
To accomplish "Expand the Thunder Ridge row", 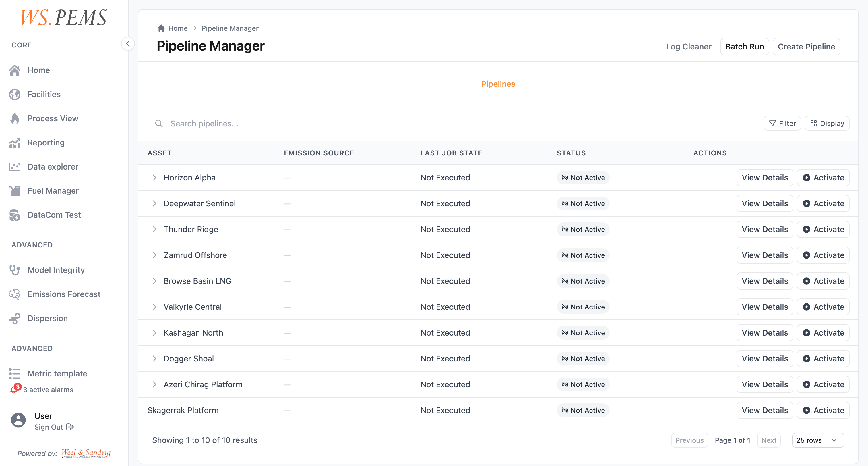I will (x=154, y=229).
